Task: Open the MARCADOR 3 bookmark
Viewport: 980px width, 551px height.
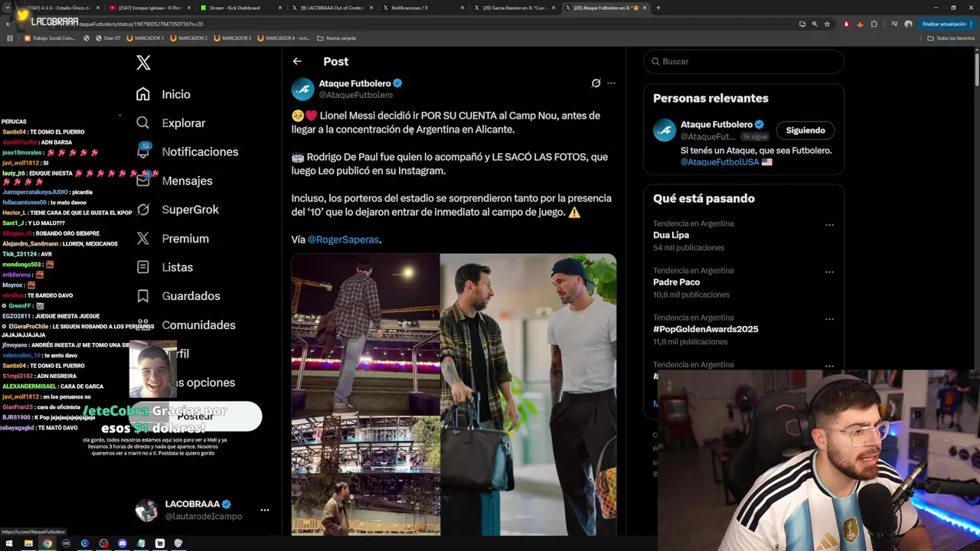Action: (x=233, y=38)
